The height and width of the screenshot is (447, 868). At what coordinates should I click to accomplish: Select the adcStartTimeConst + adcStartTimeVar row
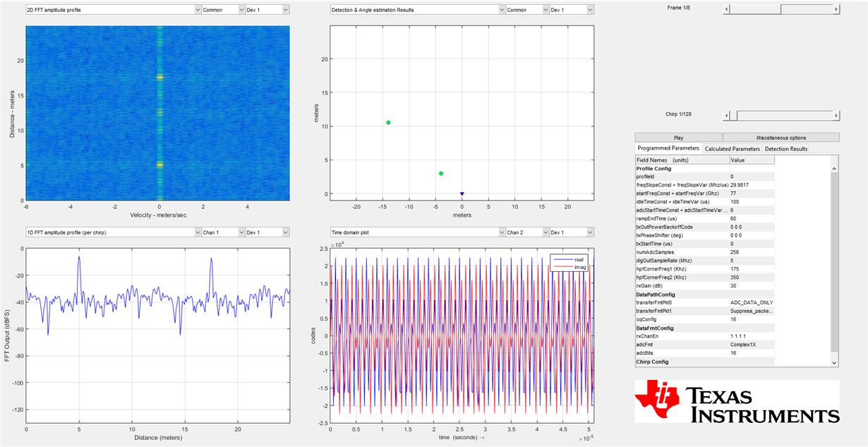[x=705, y=210]
